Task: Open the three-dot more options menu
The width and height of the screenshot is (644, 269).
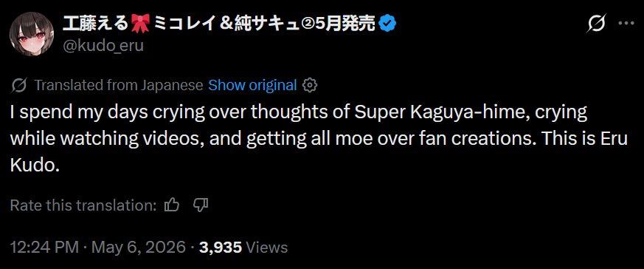Action: pyautogui.click(x=626, y=24)
